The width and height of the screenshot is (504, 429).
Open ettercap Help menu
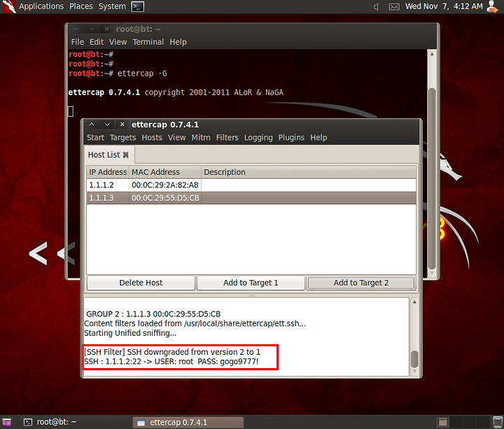318,138
